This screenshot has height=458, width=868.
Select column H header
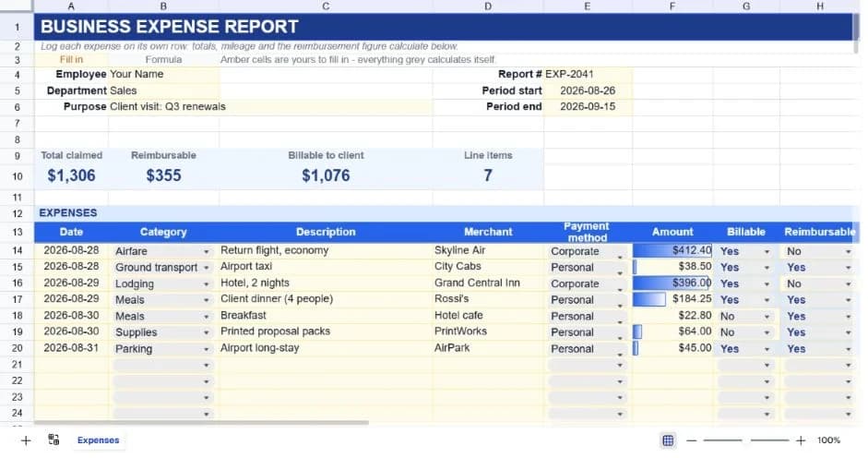[x=819, y=6]
